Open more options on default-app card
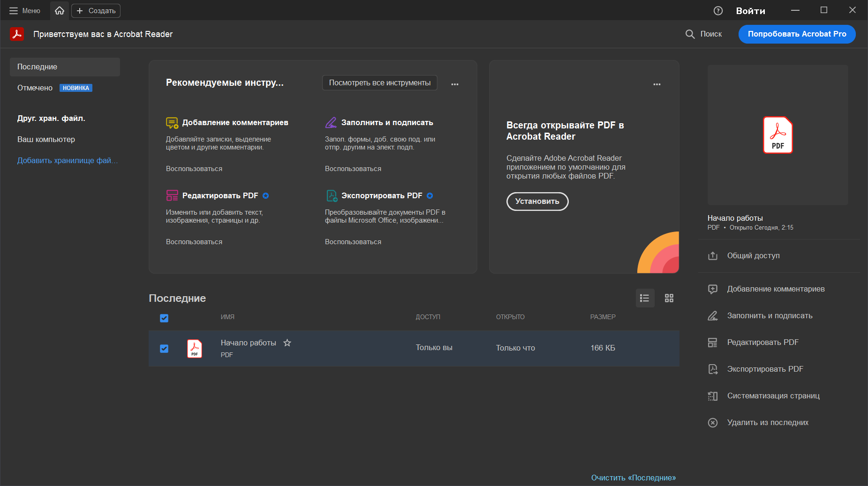 [x=657, y=84]
